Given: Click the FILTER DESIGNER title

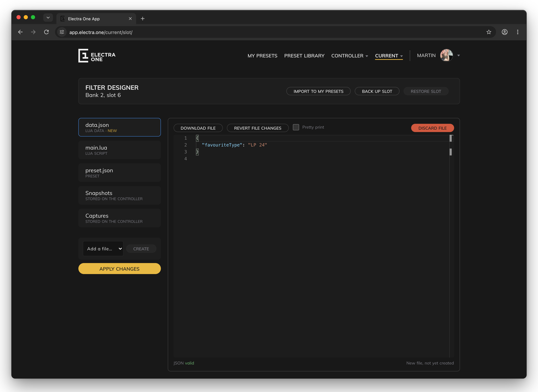Looking at the screenshot, I should pos(112,88).
